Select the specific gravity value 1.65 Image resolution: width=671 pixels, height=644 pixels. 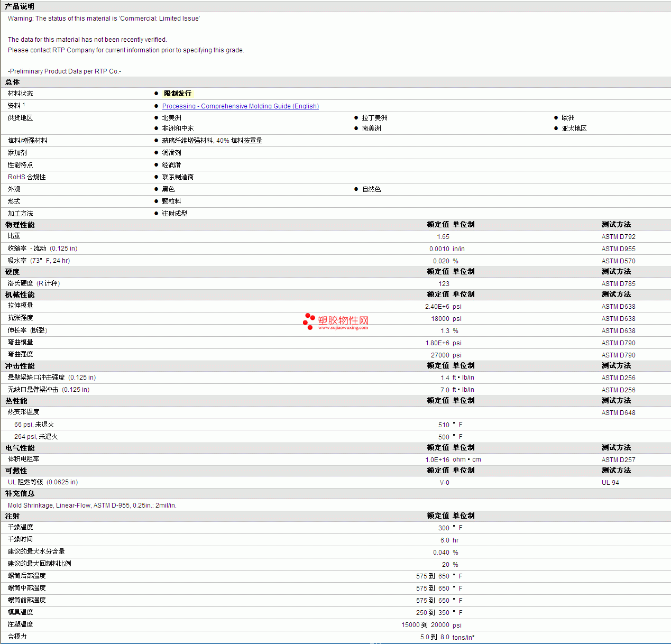click(x=443, y=237)
